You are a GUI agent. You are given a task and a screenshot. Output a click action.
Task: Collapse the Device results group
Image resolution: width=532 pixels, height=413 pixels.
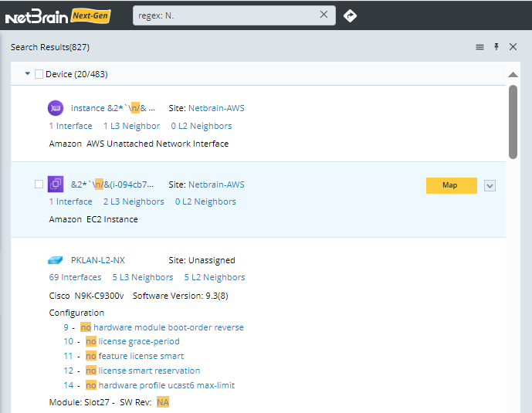pyautogui.click(x=28, y=74)
